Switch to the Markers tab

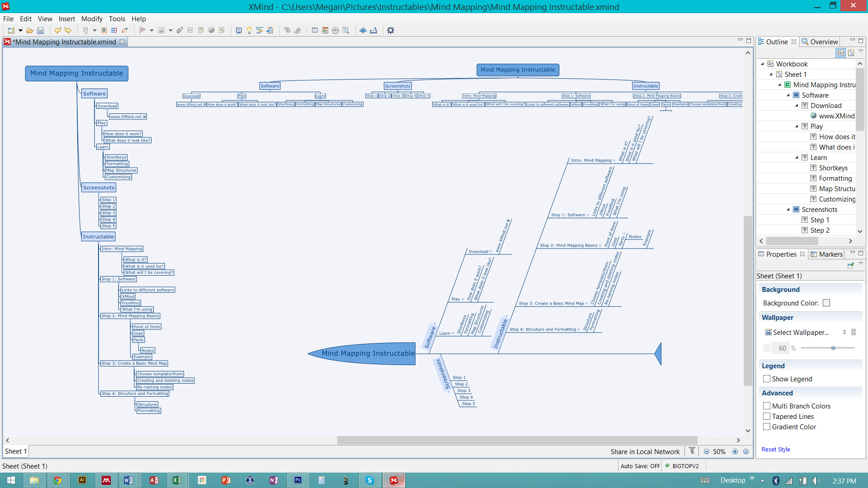point(826,254)
